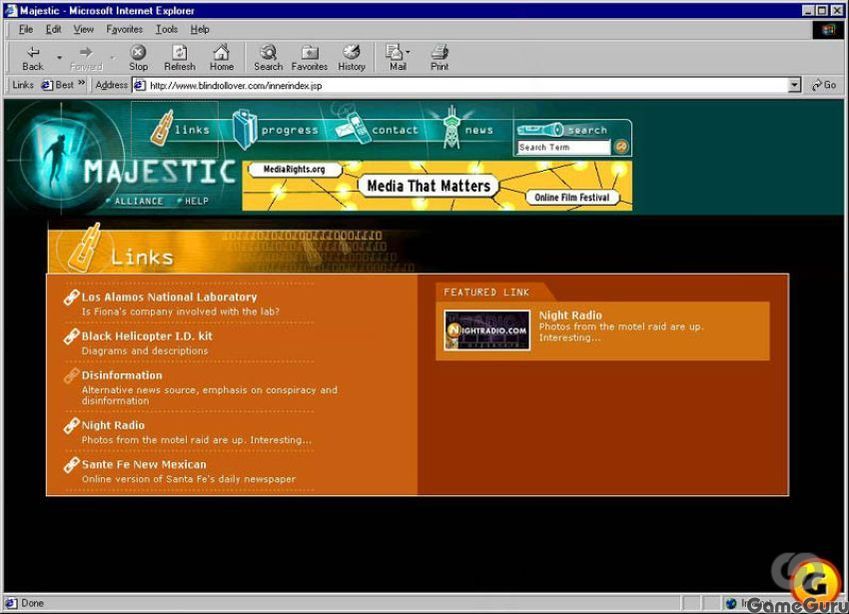Open the Tools menu
Screen dimensions: 849x614
pos(167,29)
